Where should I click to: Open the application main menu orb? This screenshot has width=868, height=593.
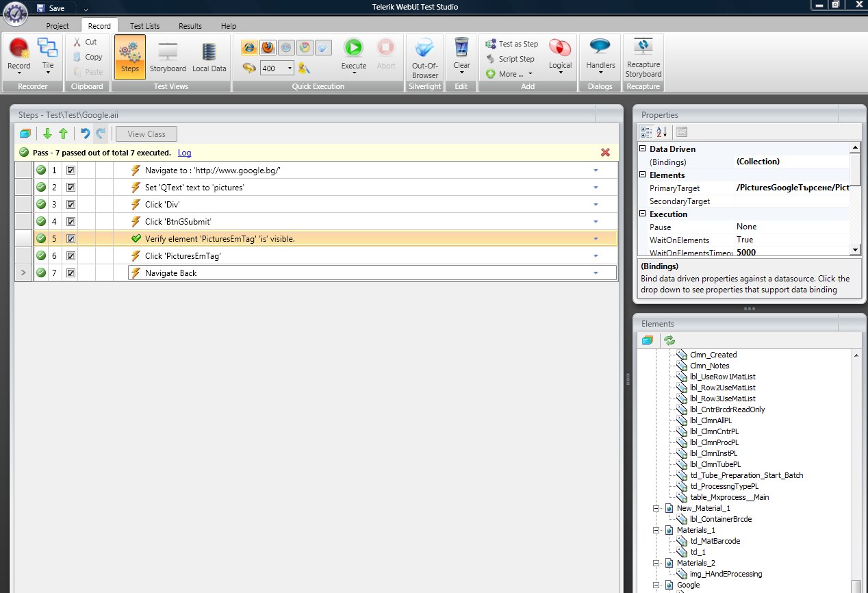coord(15,14)
